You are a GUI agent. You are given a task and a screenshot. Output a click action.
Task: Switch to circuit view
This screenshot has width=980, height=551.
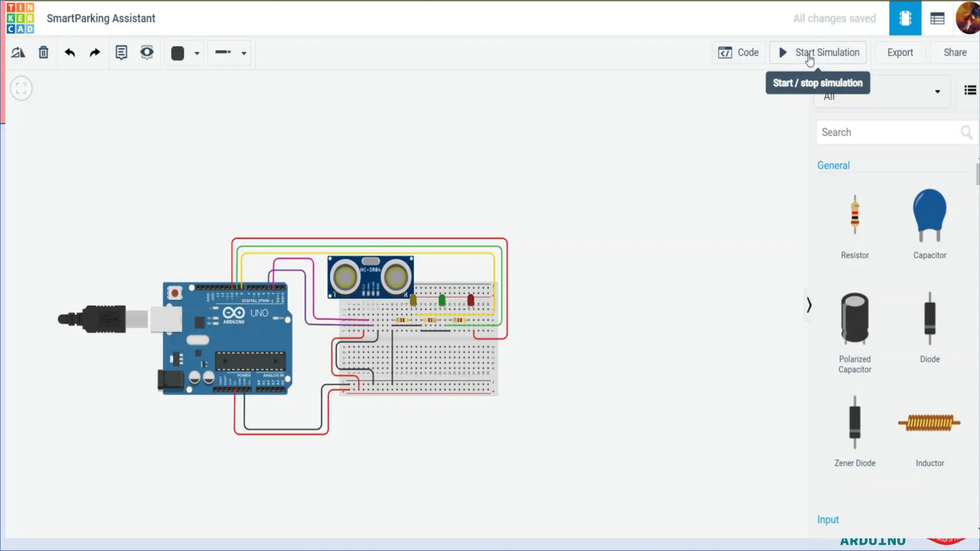click(x=905, y=18)
